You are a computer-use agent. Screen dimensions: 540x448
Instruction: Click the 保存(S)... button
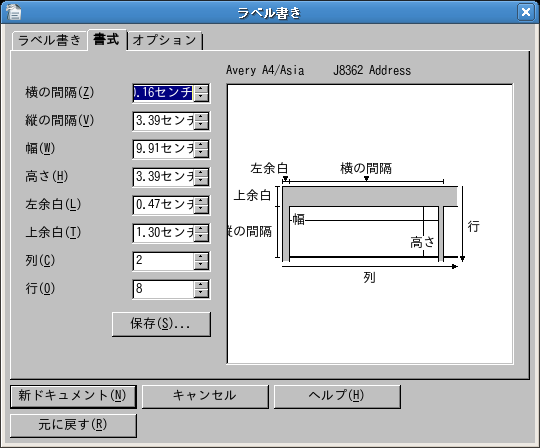[161, 324]
